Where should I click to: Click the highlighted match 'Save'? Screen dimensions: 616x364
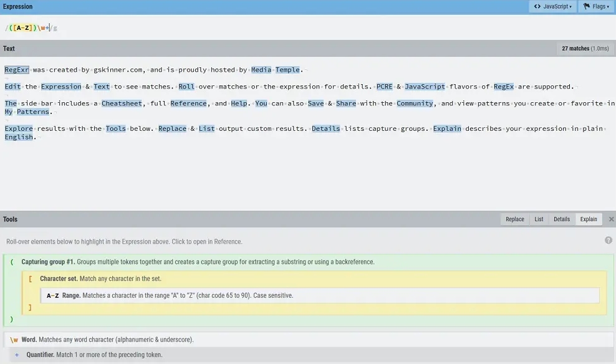point(315,103)
